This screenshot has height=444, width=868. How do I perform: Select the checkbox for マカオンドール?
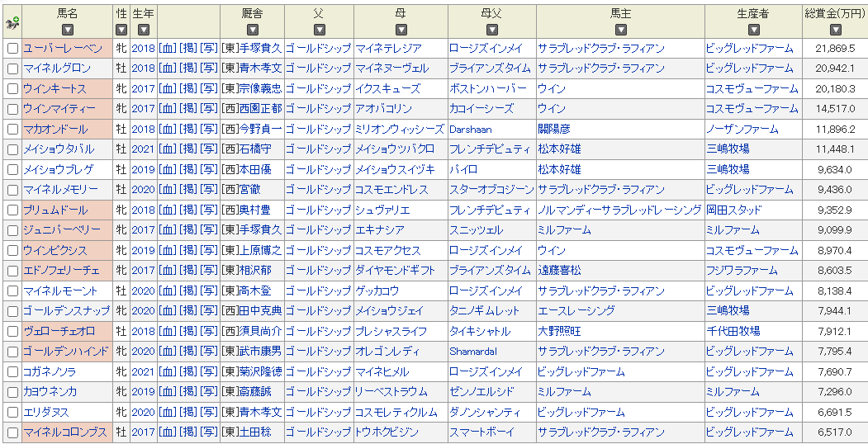coord(12,130)
